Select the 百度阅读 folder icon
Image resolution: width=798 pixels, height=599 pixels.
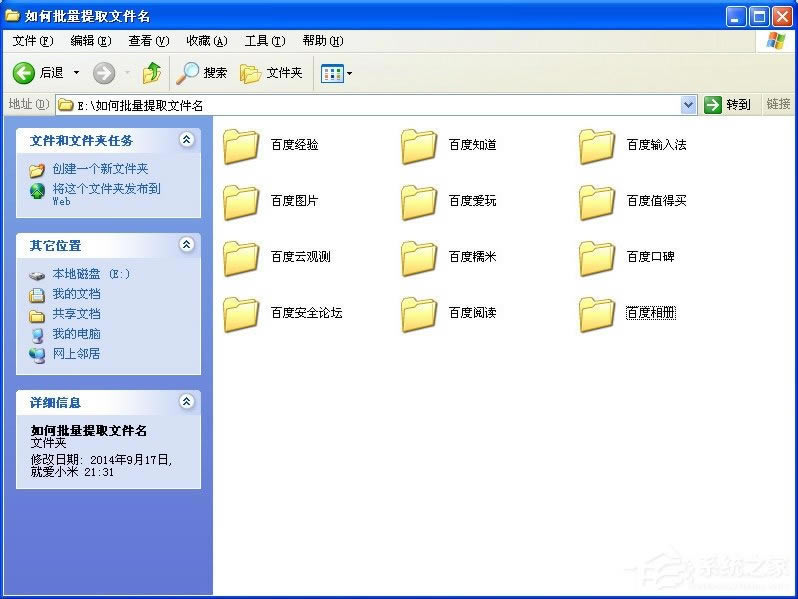[x=419, y=315]
